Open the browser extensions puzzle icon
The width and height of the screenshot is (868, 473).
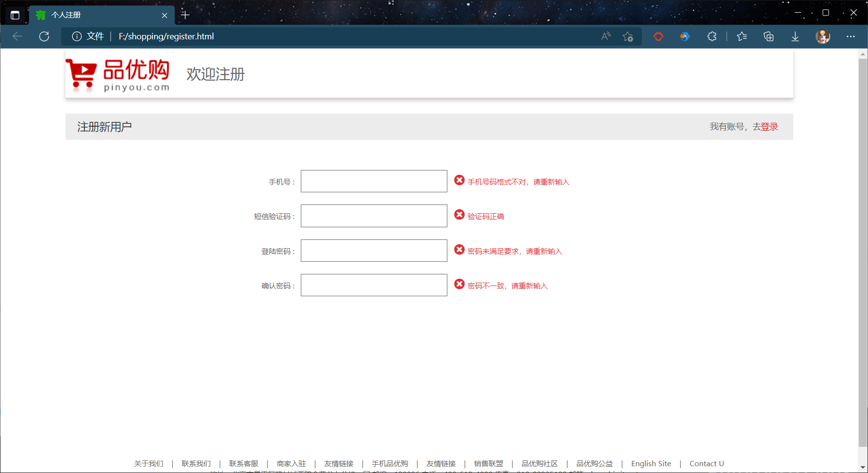tap(712, 36)
